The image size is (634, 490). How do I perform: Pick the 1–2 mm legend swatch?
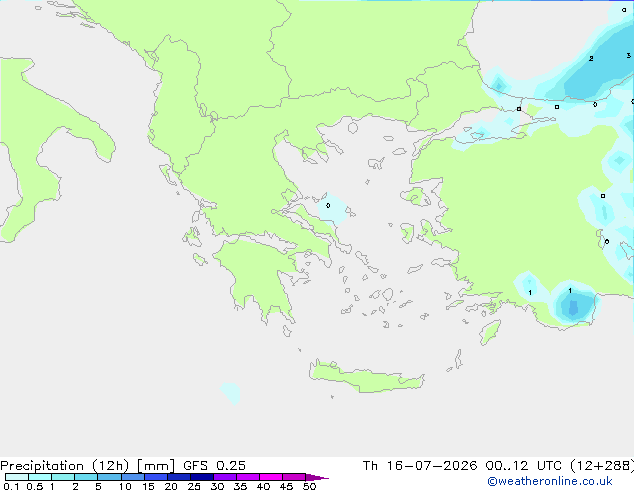pyautogui.click(x=63, y=477)
